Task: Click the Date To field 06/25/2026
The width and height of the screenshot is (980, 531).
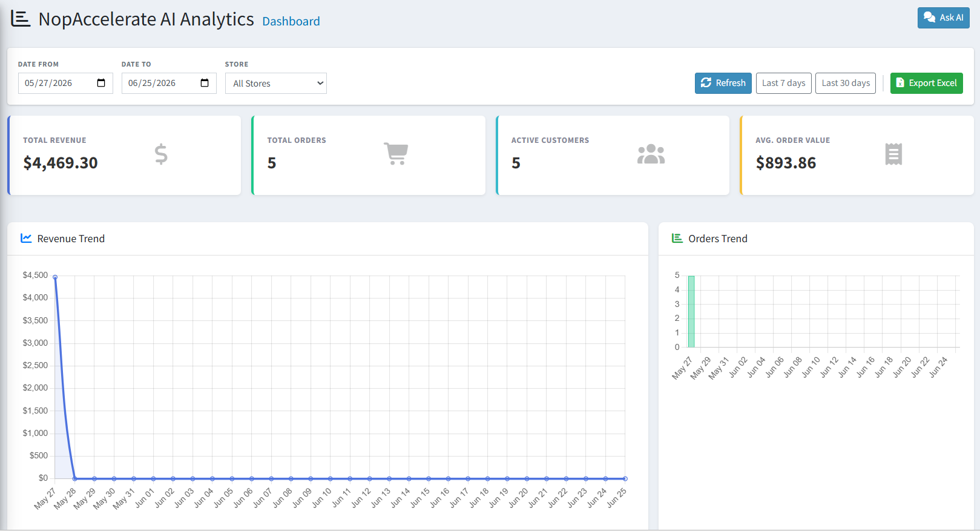Action: pyautogui.click(x=169, y=83)
